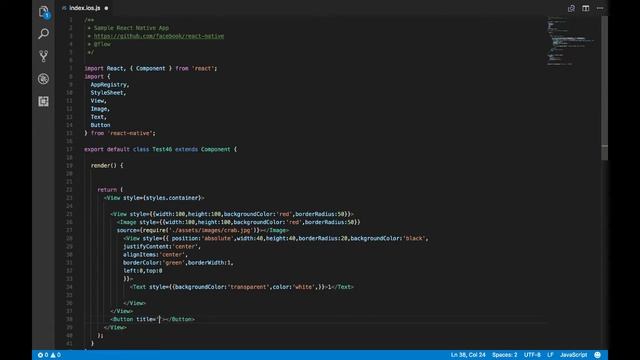Screen dimensions: 640x360
Task: Click the '@flow' comment line
Action: [102, 44]
